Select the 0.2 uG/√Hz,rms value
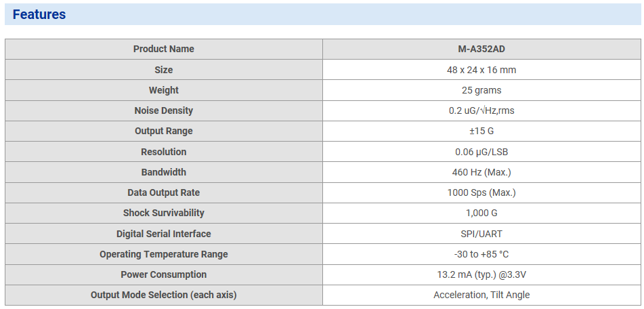644x309 pixels. click(x=481, y=110)
